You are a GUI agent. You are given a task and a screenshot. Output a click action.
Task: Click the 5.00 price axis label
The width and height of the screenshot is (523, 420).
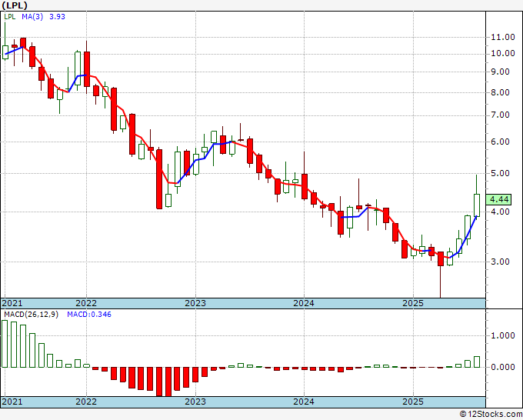501,173
